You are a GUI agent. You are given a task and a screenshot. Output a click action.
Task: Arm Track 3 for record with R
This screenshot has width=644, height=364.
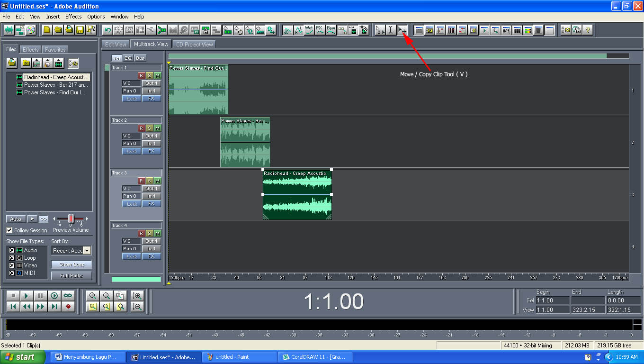(141, 181)
